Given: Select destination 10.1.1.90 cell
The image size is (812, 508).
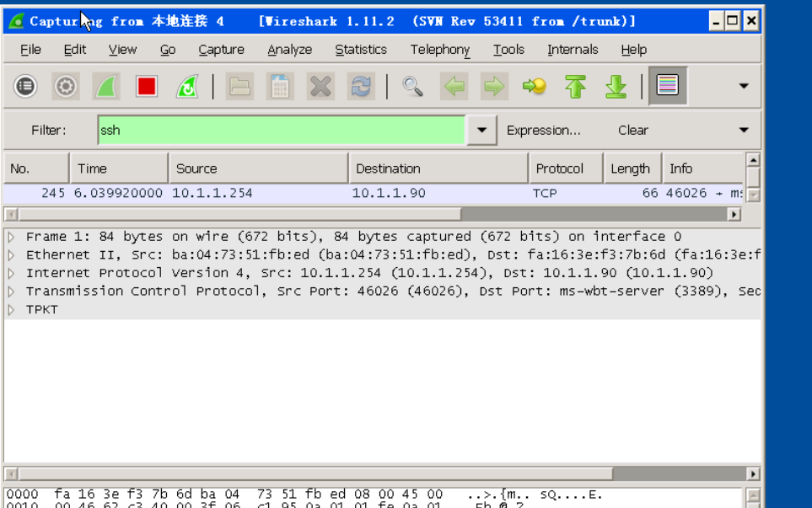Looking at the screenshot, I should click(389, 194).
